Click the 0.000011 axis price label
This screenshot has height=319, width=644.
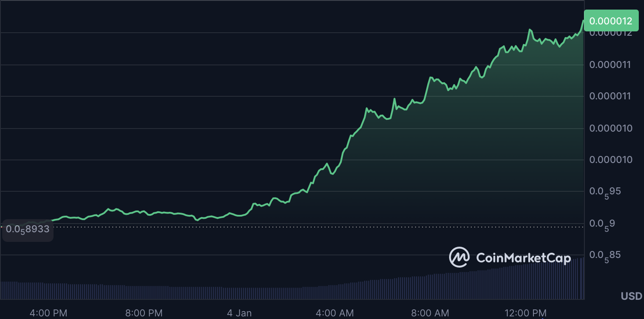coord(610,64)
